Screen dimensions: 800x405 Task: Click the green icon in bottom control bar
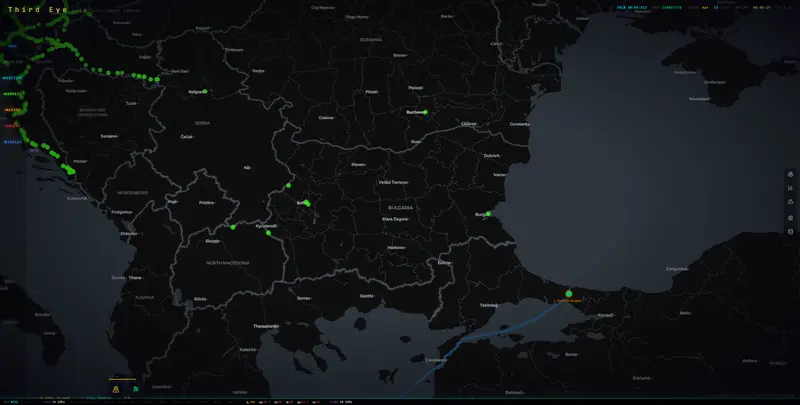136,389
